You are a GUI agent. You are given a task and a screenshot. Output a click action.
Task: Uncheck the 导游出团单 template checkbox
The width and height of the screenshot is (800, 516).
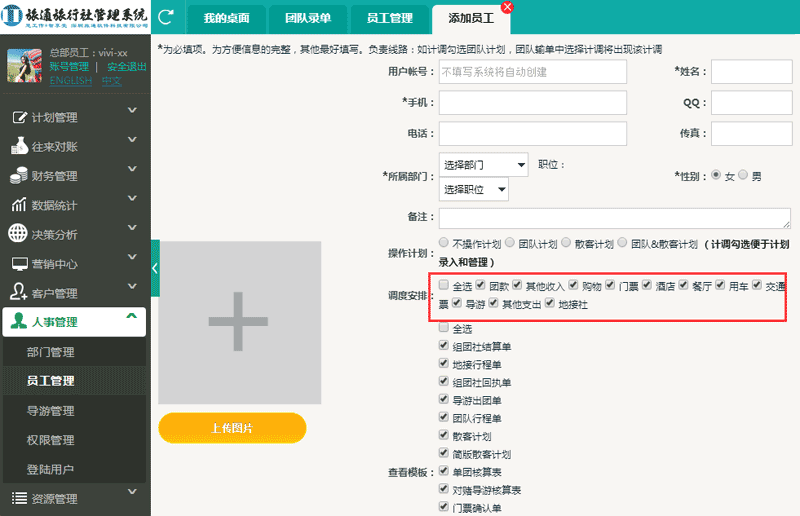[x=444, y=400]
